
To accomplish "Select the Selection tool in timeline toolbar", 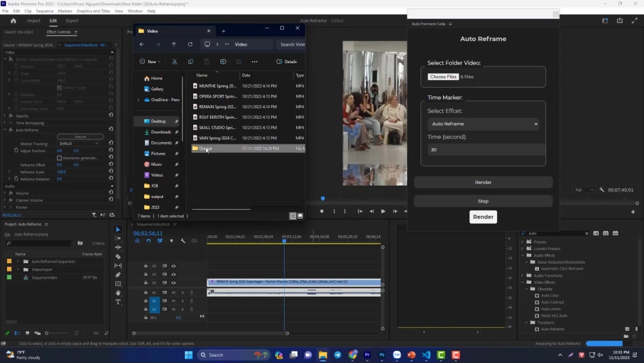I will coord(118,230).
